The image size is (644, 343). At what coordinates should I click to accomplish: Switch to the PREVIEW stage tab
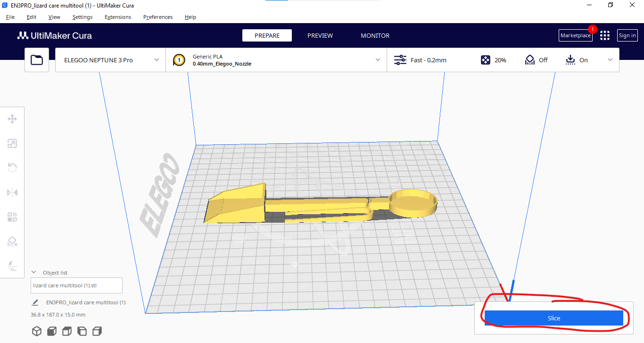click(x=320, y=35)
